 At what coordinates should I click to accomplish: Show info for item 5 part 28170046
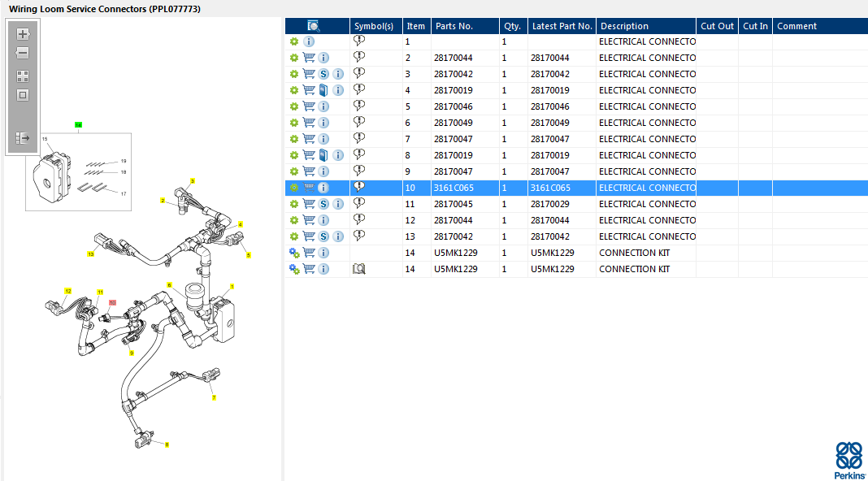tap(323, 106)
